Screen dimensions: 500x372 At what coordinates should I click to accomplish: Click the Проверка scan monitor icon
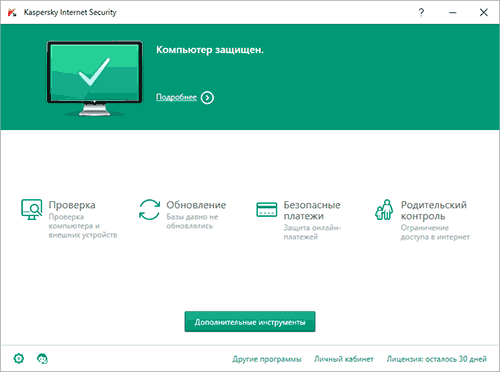tap(32, 210)
